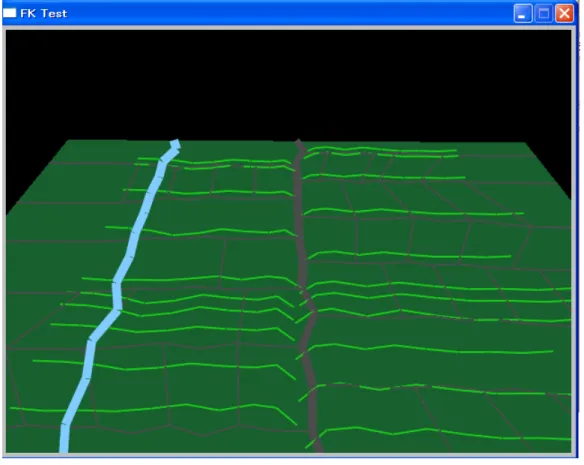
Task: Close the FK Test window
Action: click(x=564, y=14)
